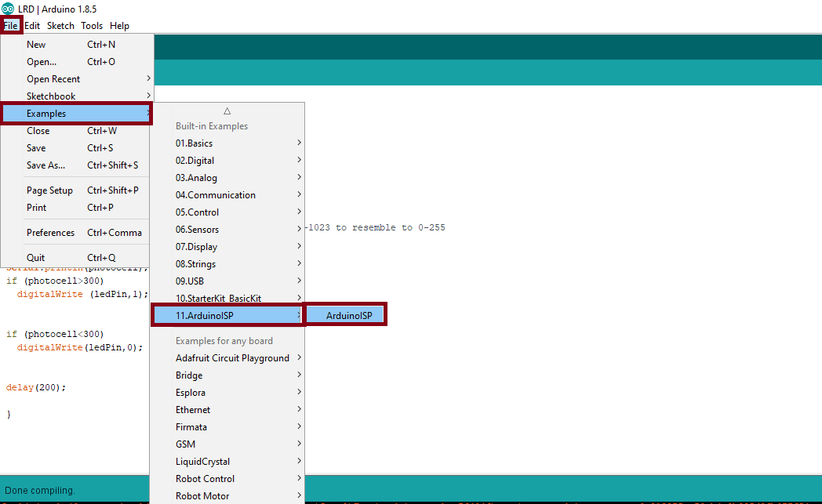The height and width of the screenshot is (504, 822).
Task: Expand the Robot Motor library examples
Action: pos(227,496)
